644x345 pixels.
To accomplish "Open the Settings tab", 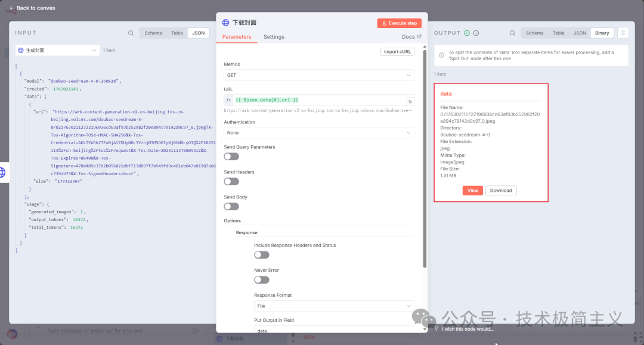I will click(x=274, y=36).
